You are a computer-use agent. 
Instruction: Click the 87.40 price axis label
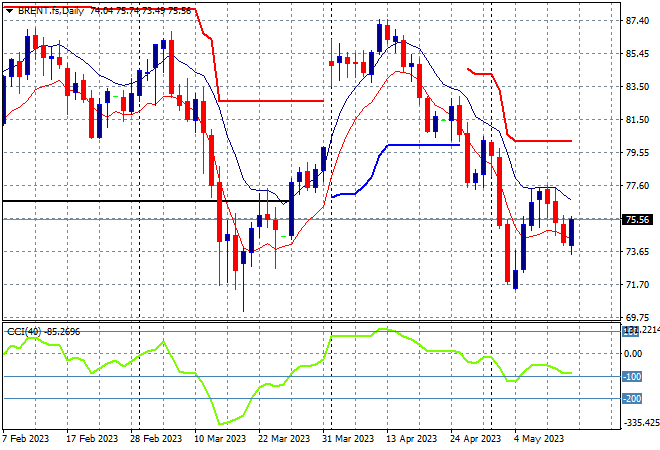pos(637,21)
